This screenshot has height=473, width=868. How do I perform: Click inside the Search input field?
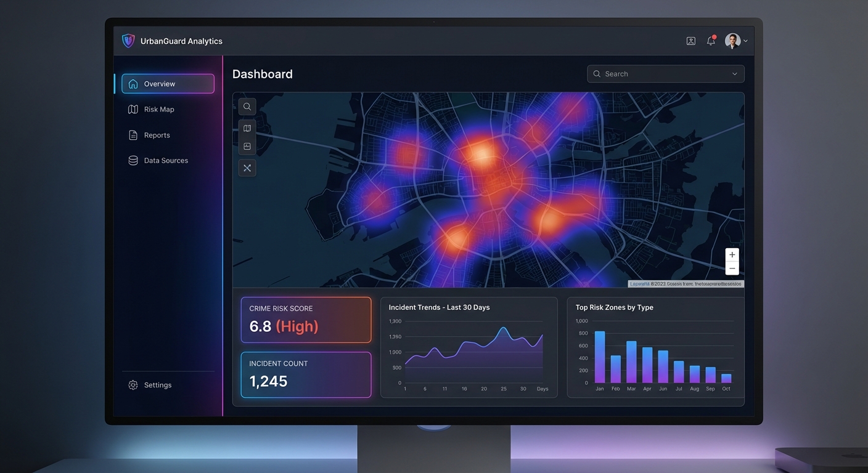(x=653, y=73)
